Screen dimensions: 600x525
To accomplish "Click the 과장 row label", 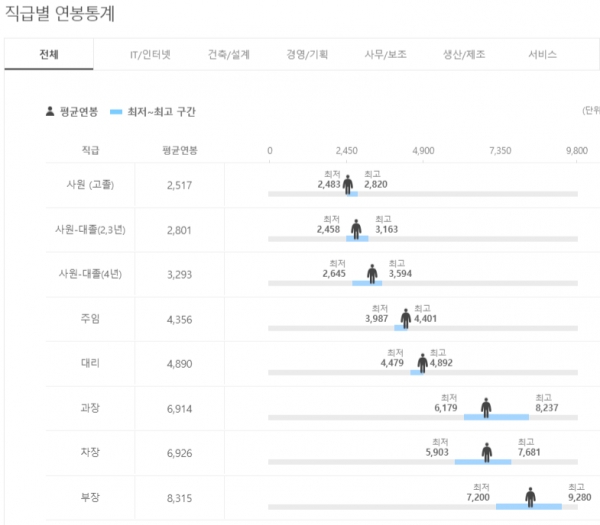I will click(x=90, y=408).
